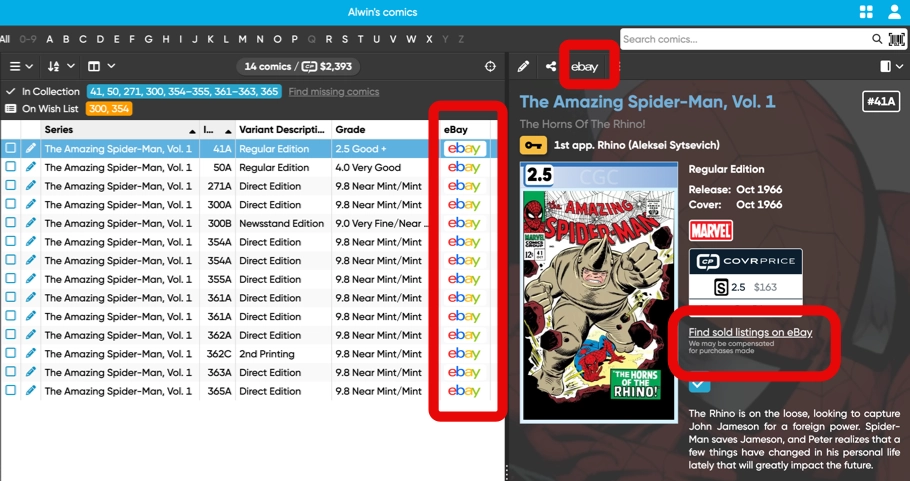The height and width of the screenshot is (481, 910).
Task: Click Find missing comics link
Action: [334, 92]
